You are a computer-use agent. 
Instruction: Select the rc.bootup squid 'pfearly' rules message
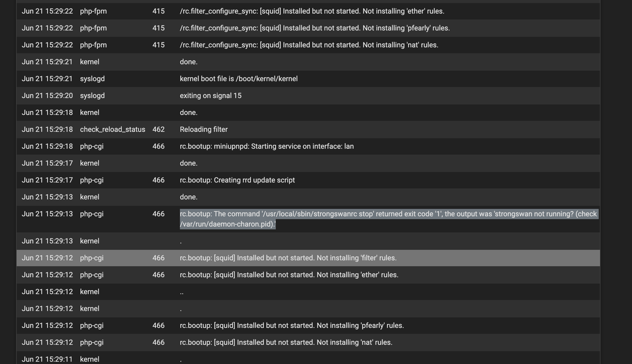pos(292,326)
